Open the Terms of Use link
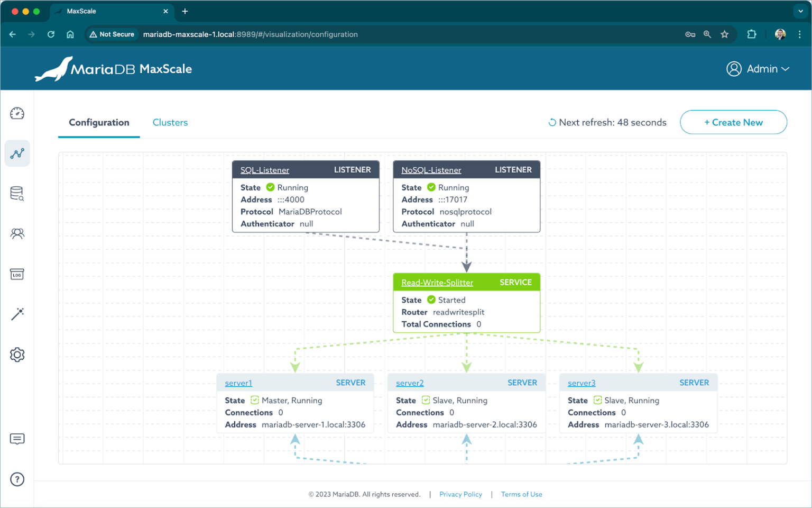 (x=521, y=494)
